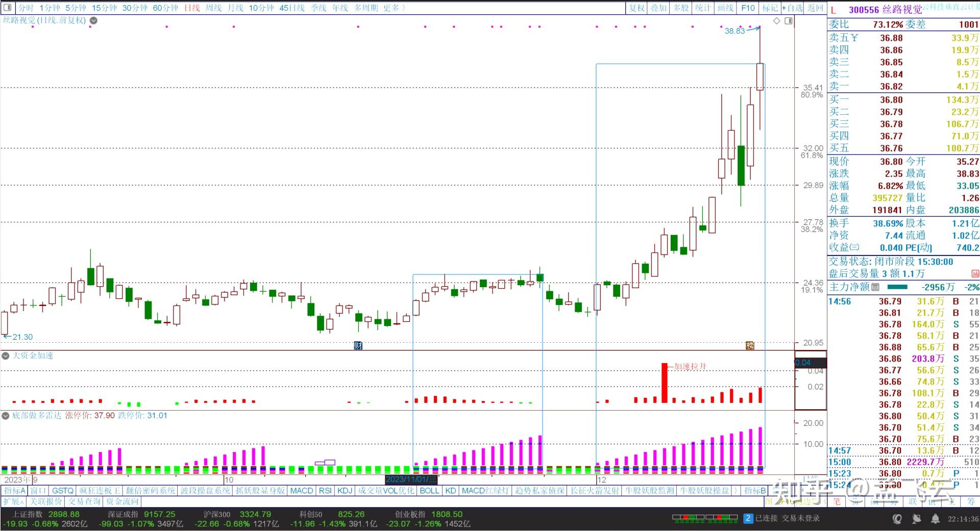Click the server signal lights indicator
Image resolution: width=980 pixels, height=531 pixels.
pyautogui.click(x=705, y=519)
